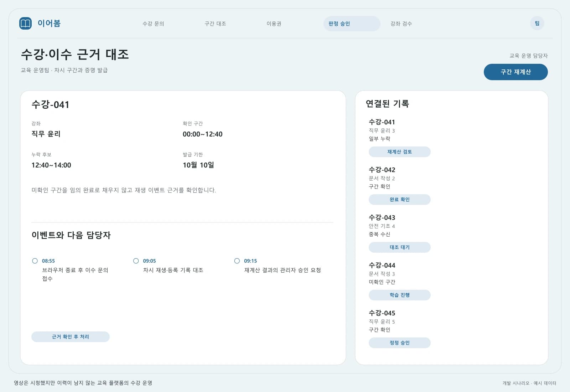This screenshot has height=392, width=570.
Task: Go to the 이용권 tab
Action: click(x=274, y=24)
